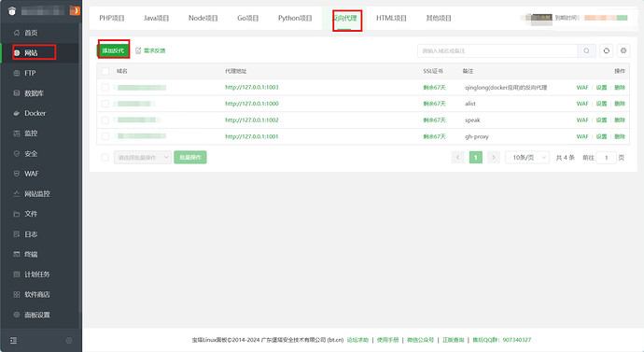Click the WAF shield icon in sidebar
Screen dimensions: 644x352
[x=17, y=174]
